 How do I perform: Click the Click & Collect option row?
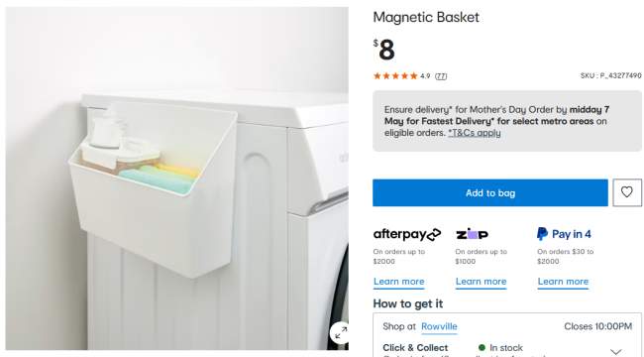pos(507,348)
